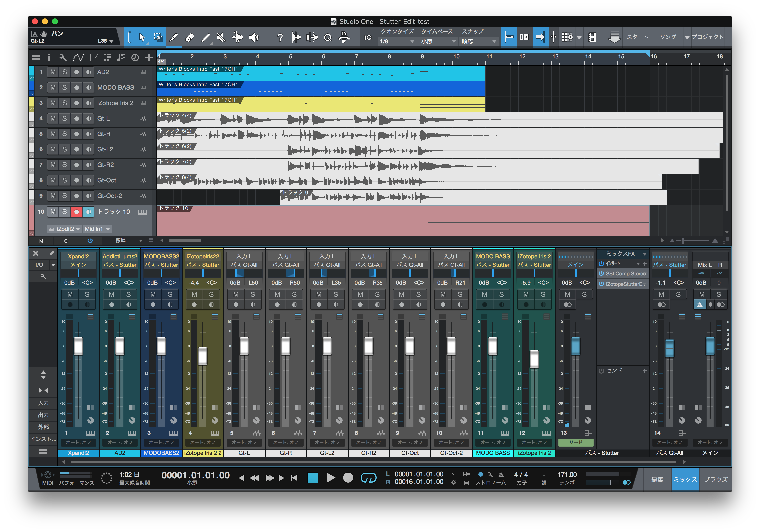Click the リード automation button on channel 13
The image size is (760, 532).
pos(576,442)
